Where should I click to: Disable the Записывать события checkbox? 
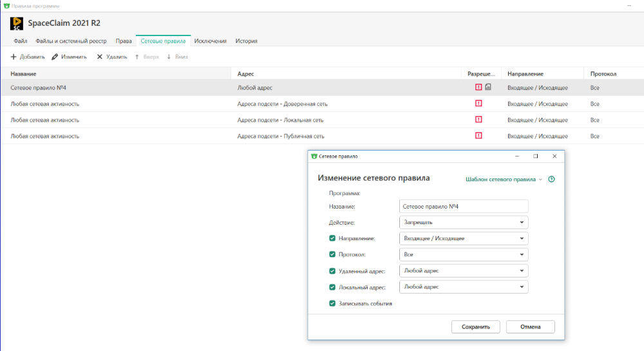pyautogui.click(x=332, y=303)
